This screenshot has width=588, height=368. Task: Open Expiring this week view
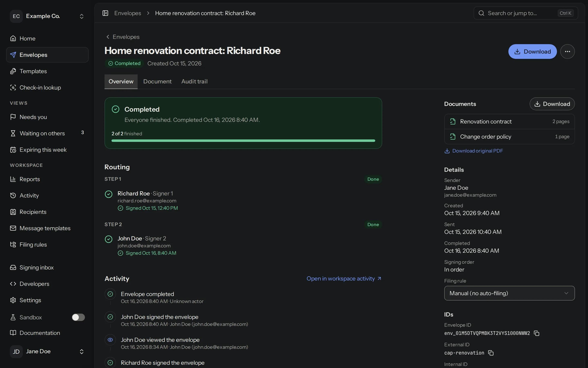(47, 150)
